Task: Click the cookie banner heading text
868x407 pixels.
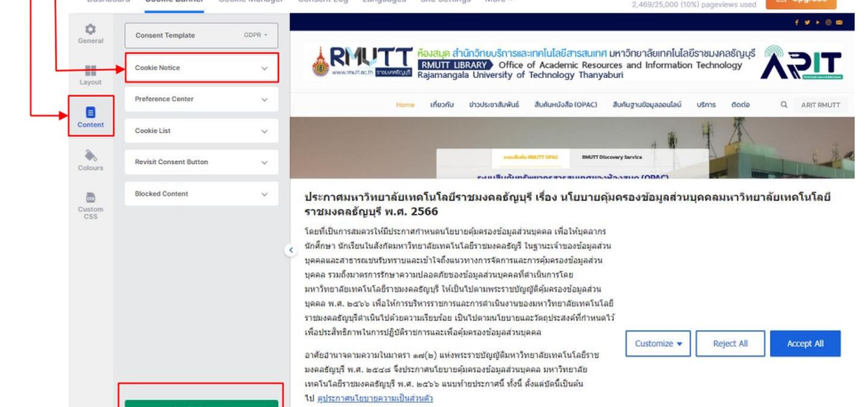Action: point(567,204)
